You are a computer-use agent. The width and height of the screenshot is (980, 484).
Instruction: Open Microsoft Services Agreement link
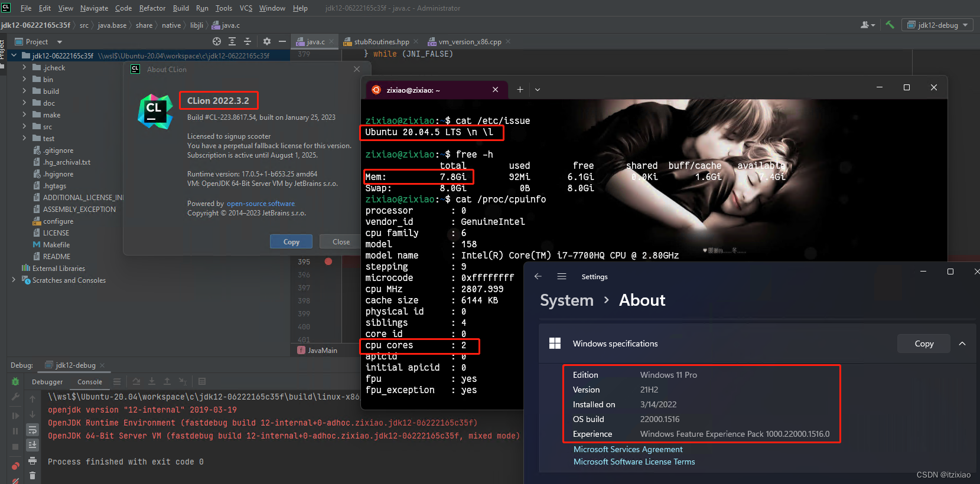point(628,449)
